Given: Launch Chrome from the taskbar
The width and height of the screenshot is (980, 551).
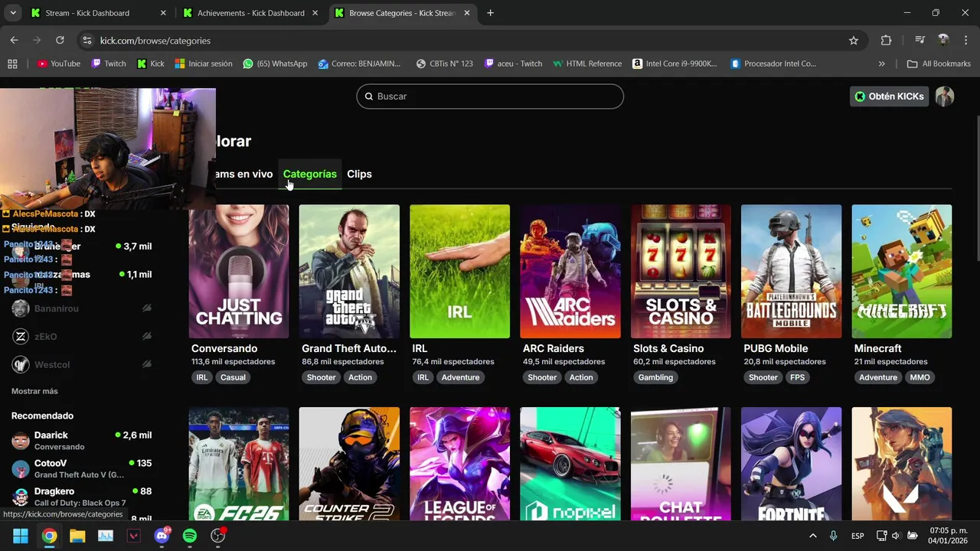Looking at the screenshot, I should (x=49, y=536).
